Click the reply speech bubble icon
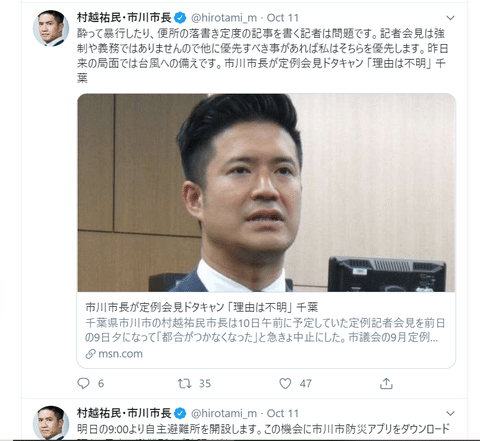This screenshot has height=441, width=480. [83, 383]
